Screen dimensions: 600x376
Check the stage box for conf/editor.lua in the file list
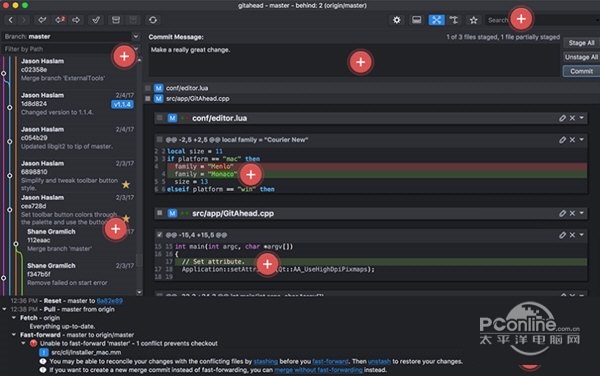pyautogui.click(x=148, y=88)
